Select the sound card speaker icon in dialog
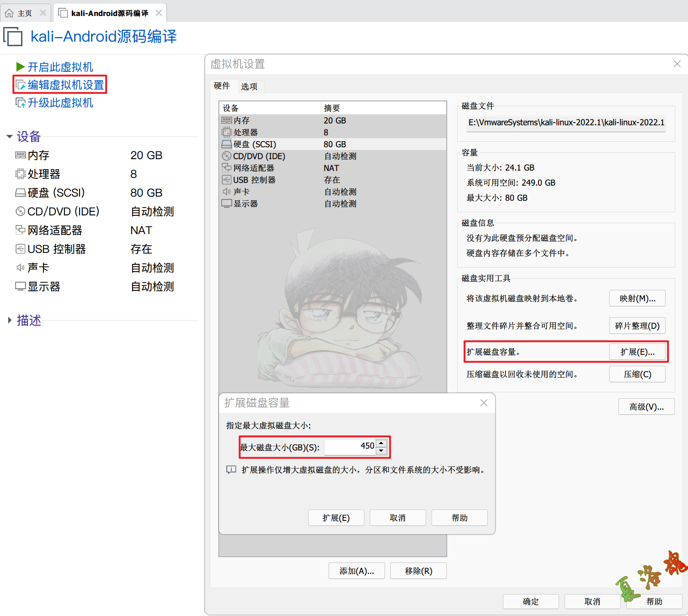This screenshot has height=616, width=688. (226, 192)
